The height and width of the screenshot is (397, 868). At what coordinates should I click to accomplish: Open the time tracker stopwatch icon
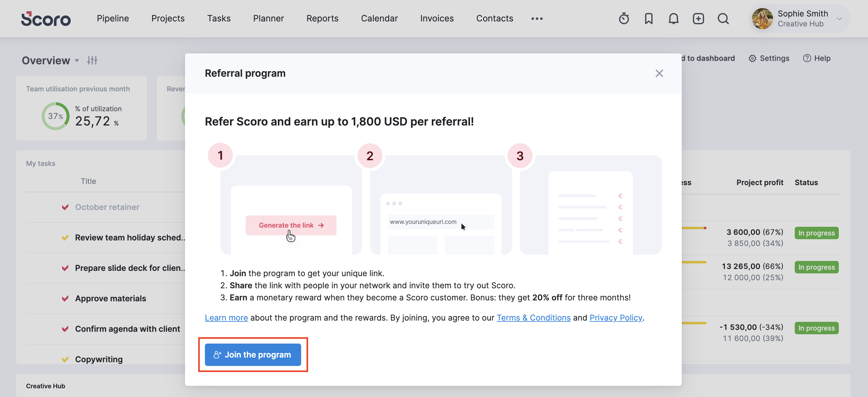tap(624, 19)
